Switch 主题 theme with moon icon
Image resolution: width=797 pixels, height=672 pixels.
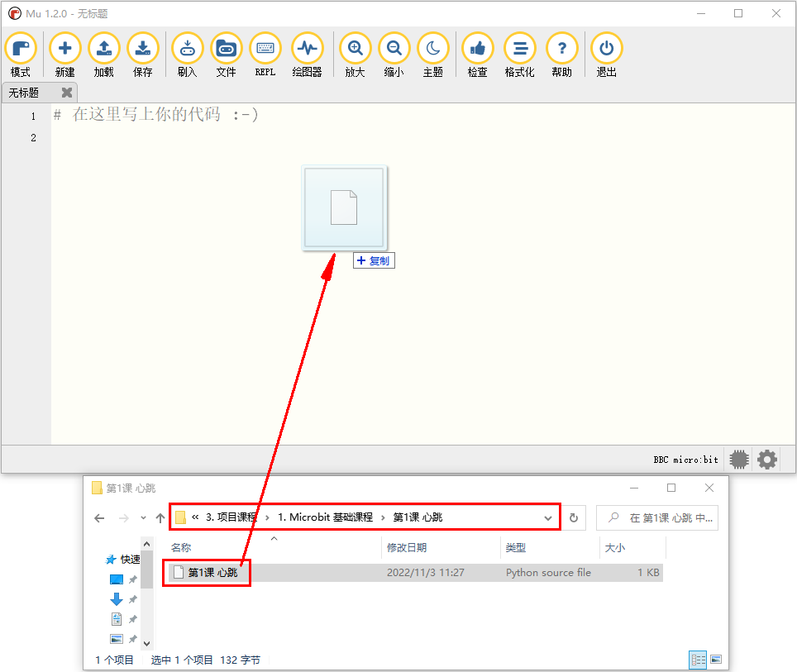[433, 55]
